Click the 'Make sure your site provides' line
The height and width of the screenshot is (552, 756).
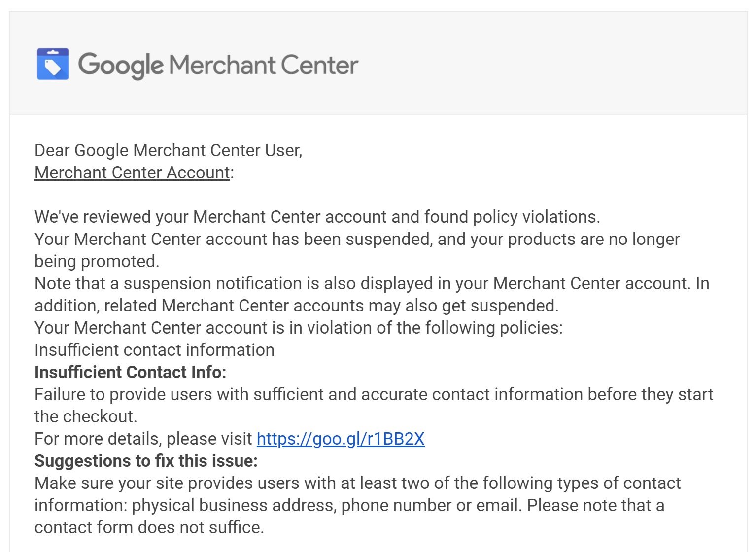point(358,483)
